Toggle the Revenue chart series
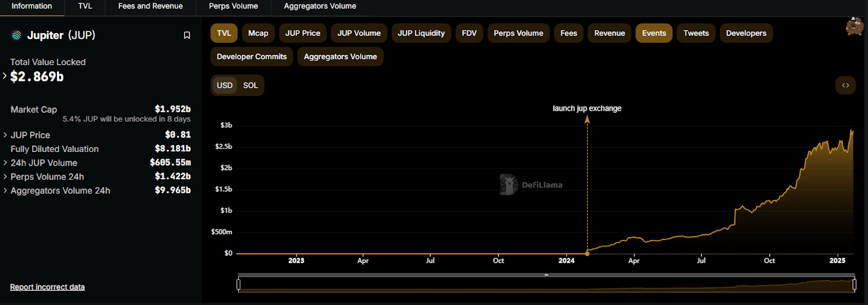The width and height of the screenshot is (868, 305). 609,33
